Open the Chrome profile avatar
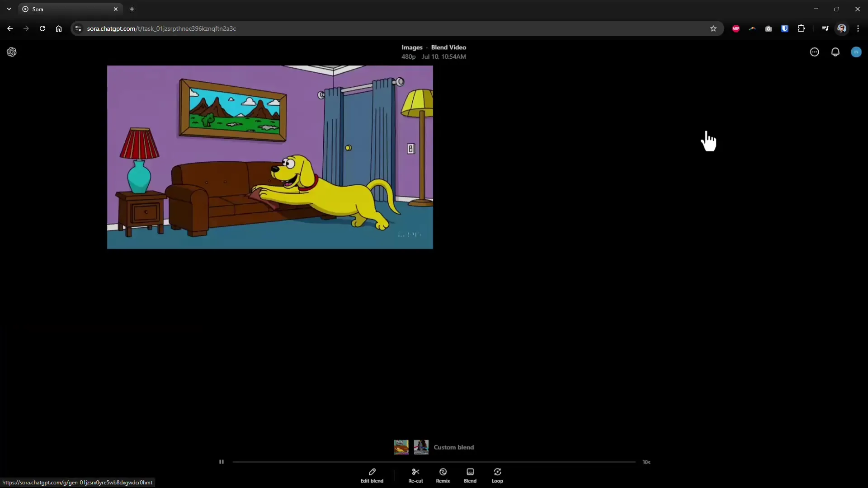Viewport: 868px width, 488px height. (x=842, y=28)
